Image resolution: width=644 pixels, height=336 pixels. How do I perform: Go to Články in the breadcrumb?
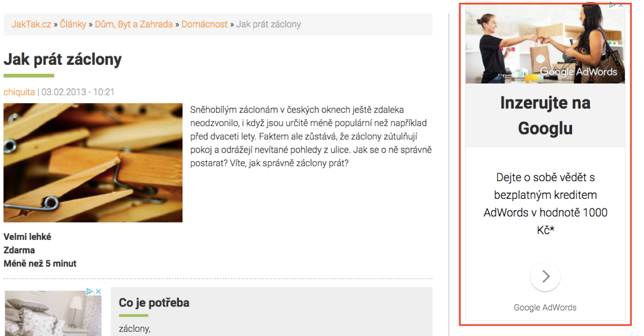73,24
